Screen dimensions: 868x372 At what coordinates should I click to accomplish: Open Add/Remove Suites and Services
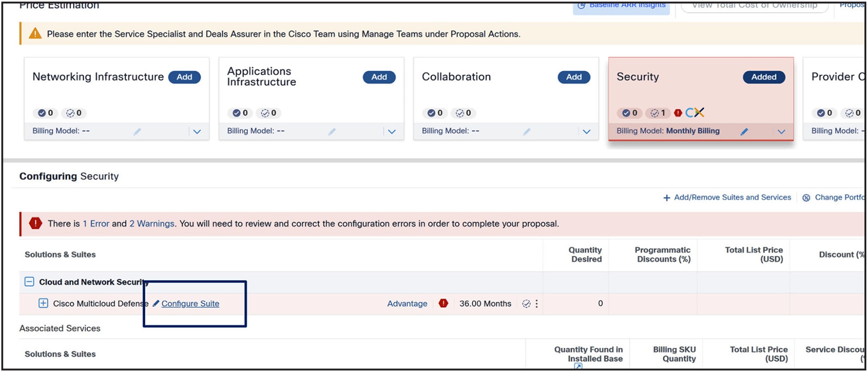coord(727,197)
